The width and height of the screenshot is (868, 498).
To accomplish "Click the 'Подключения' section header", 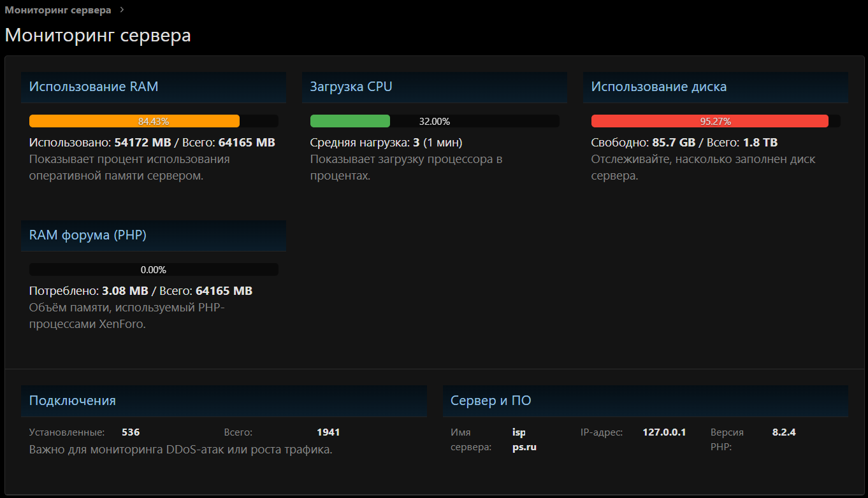I will tap(73, 401).
